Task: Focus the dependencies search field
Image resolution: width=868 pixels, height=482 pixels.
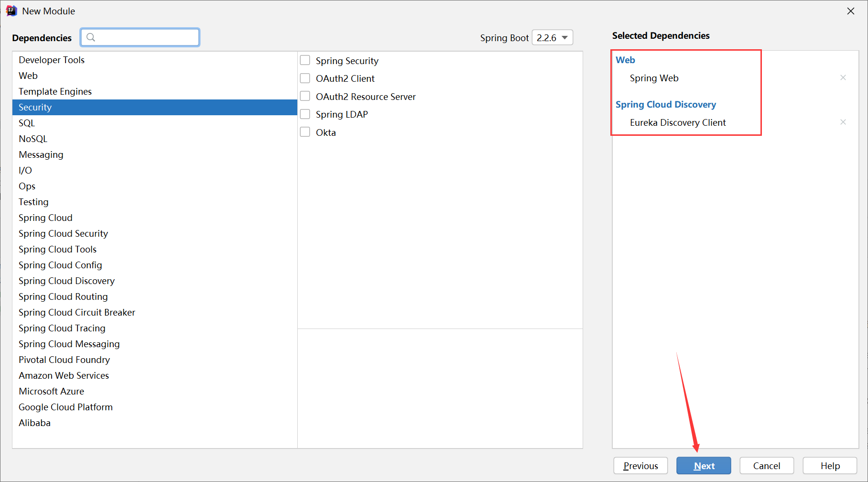Action: click(140, 37)
